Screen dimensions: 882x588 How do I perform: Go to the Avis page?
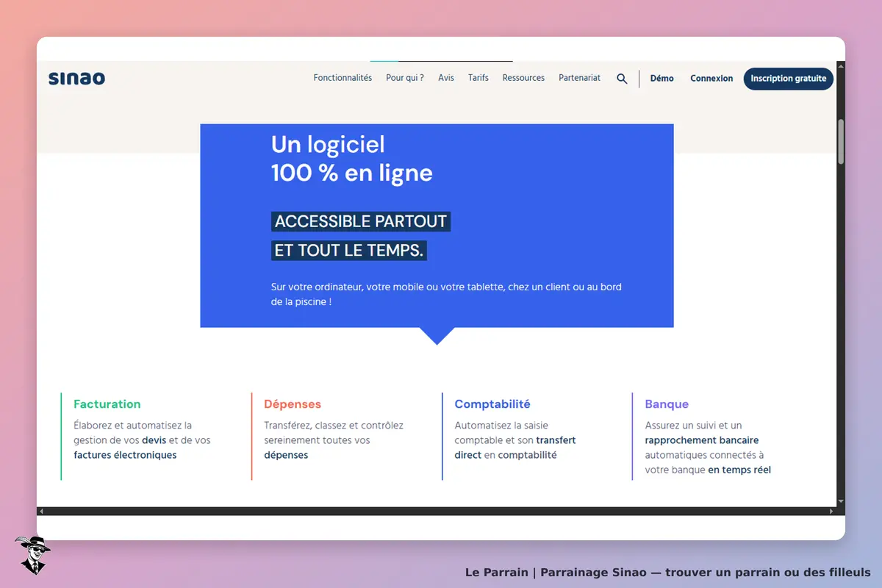(446, 78)
